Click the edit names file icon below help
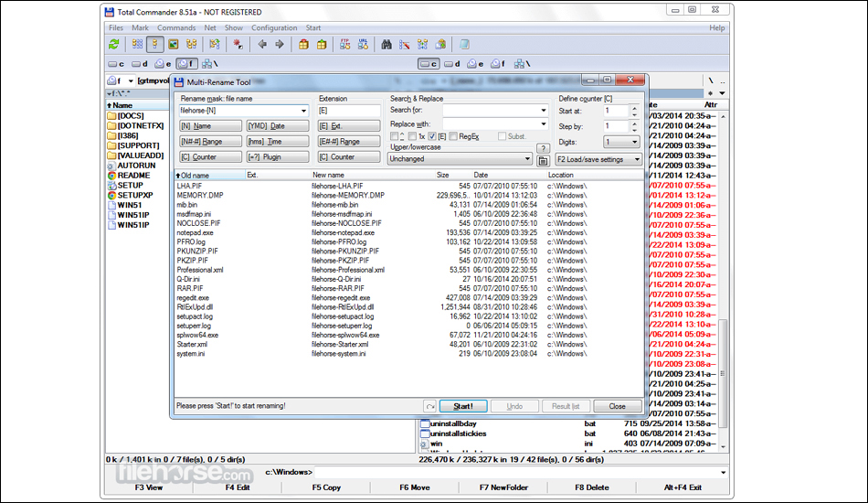This screenshot has height=503, width=868. 543,161
